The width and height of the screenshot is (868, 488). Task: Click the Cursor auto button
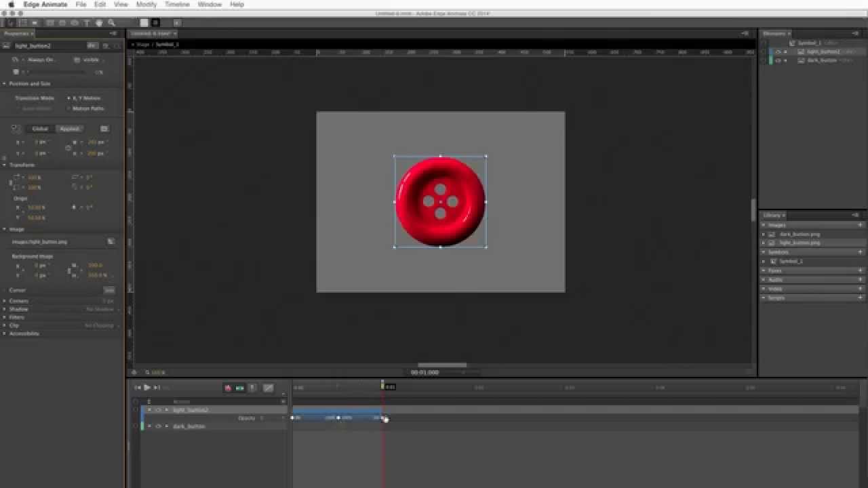point(108,290)
